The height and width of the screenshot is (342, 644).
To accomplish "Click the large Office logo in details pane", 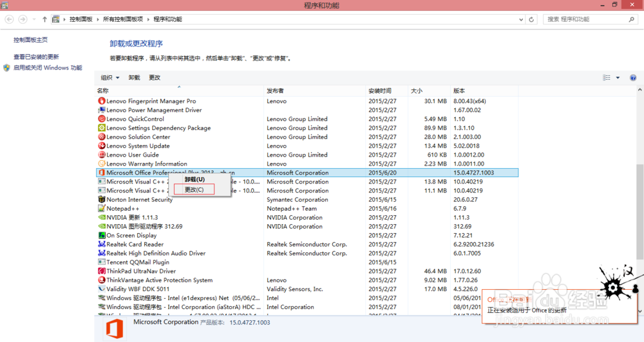I will coord(115,329).
